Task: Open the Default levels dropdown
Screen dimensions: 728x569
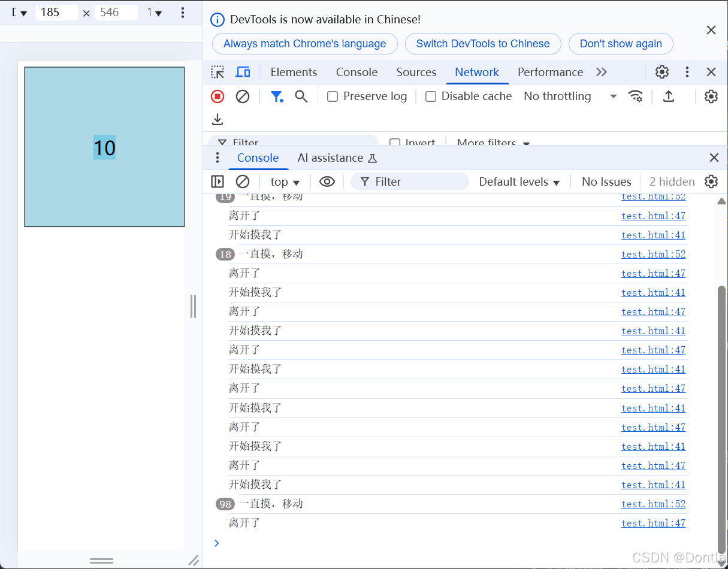Action: click(x=518, y=181)
